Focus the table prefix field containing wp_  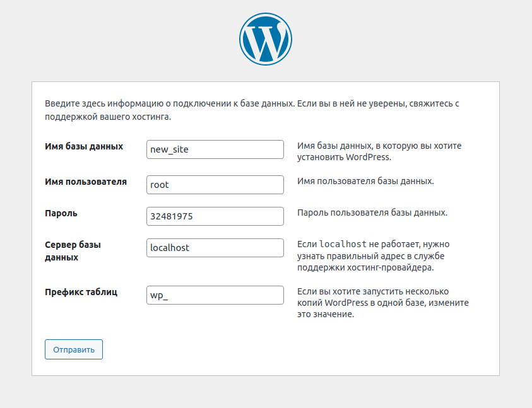coord(215,295)
